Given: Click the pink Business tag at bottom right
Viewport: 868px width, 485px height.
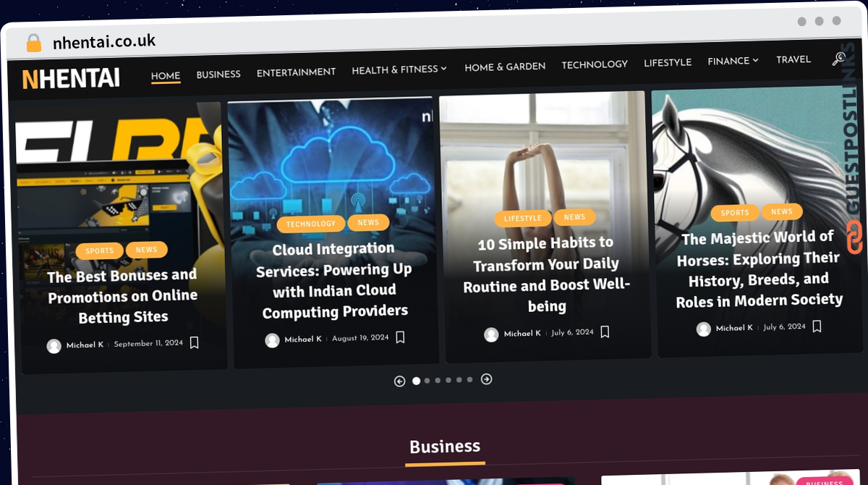Looking at the screenshot, I should (824, 482).
